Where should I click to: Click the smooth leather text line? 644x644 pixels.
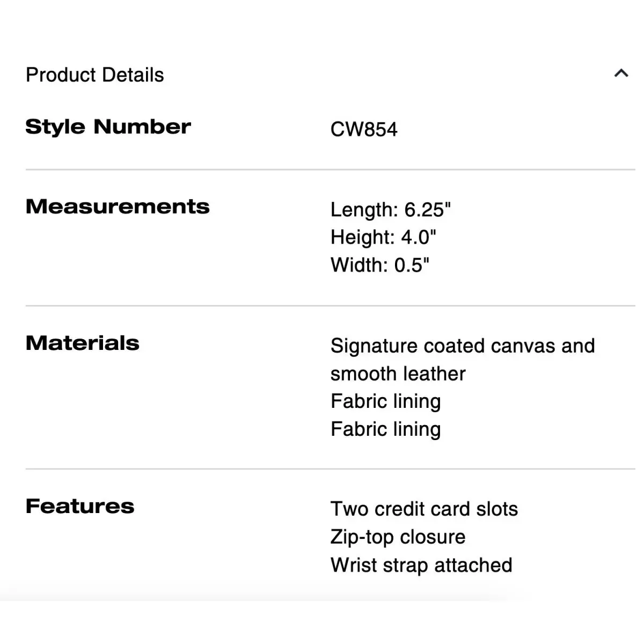click(398, 374)
